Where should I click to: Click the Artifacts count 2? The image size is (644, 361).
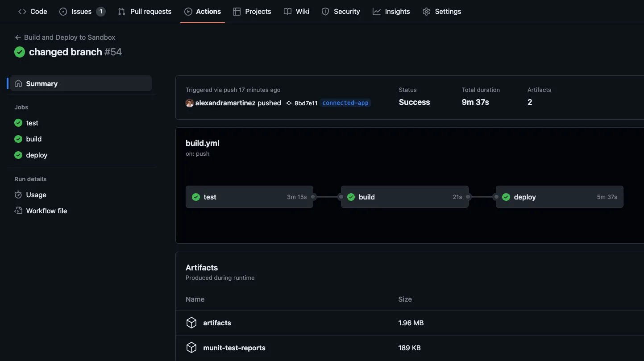tap(530, 102)
